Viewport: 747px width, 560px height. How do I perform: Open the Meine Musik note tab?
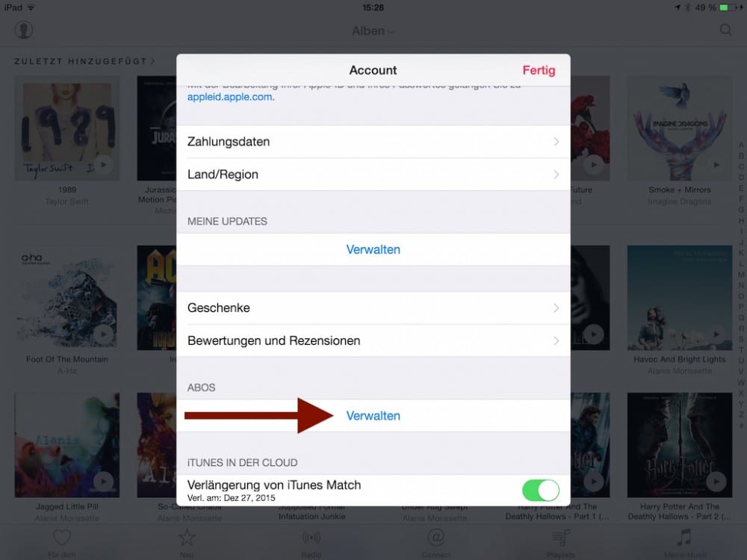point(684,538)
